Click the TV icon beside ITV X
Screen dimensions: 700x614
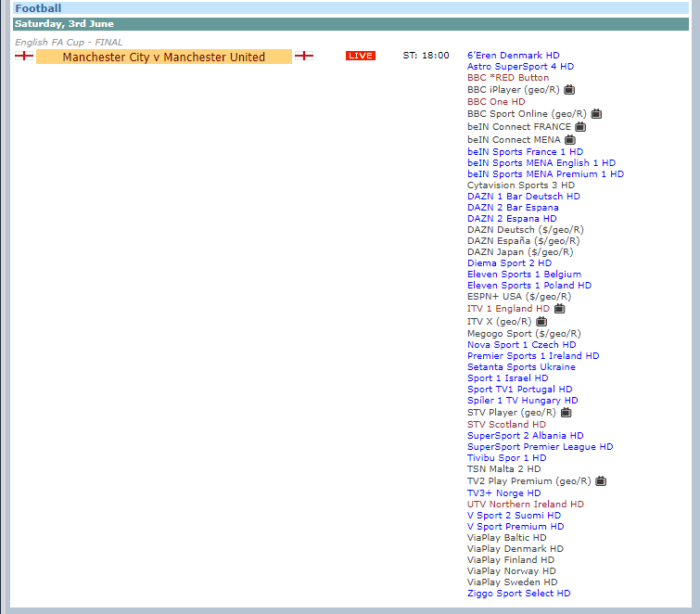[541, 321]
